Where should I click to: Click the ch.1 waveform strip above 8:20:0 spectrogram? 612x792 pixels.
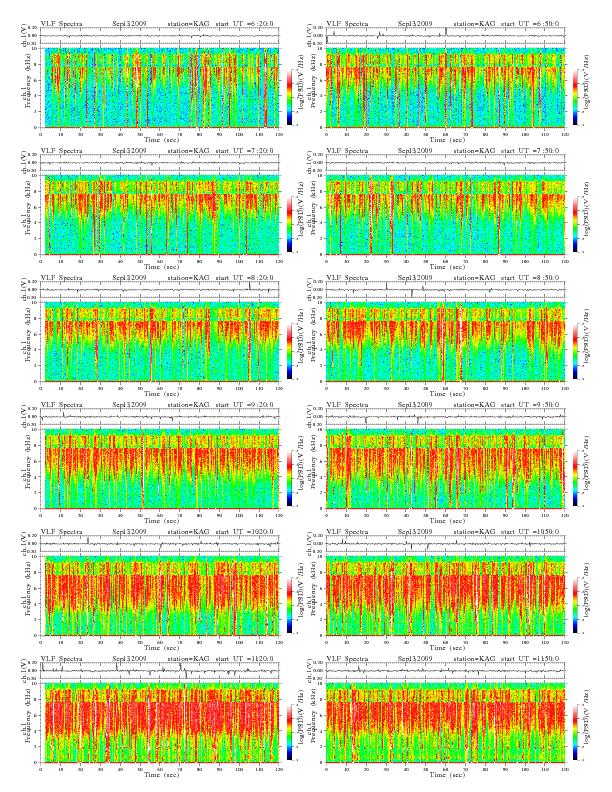(x=160, y=290)
